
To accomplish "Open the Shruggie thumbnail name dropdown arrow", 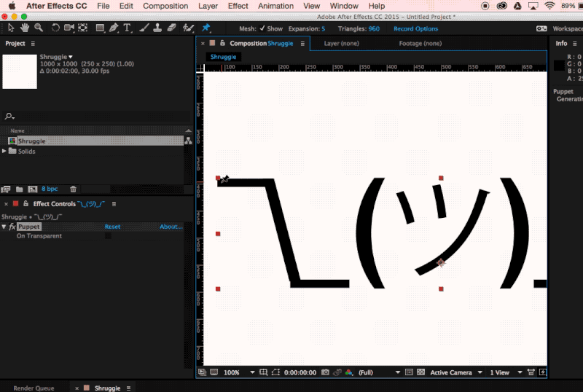I will (71, 57).
